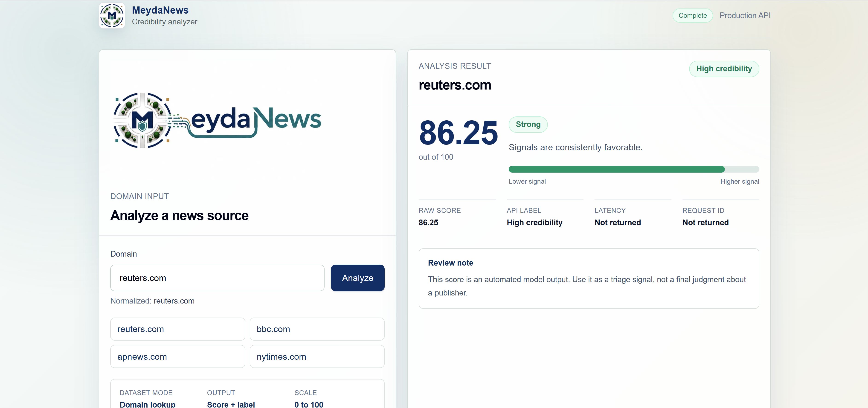Click the Lower signal label

pos(527,181)
